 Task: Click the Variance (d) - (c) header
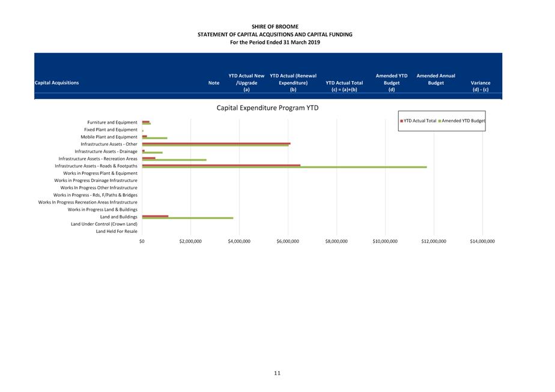coord(480,86)
